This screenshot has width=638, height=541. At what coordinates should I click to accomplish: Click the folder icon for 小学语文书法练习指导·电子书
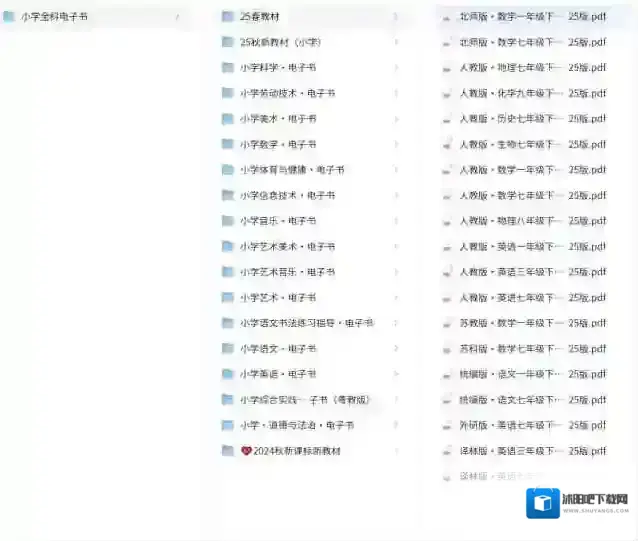coord(227,323)
